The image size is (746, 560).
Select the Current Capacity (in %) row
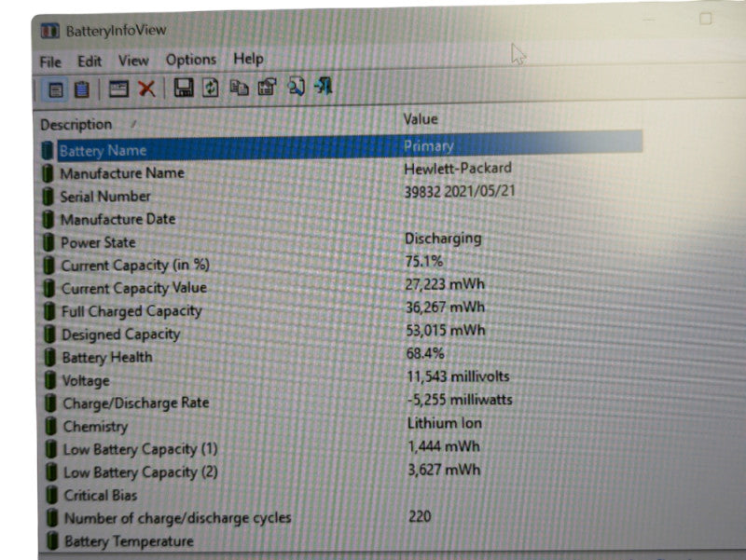click(340, 264)
